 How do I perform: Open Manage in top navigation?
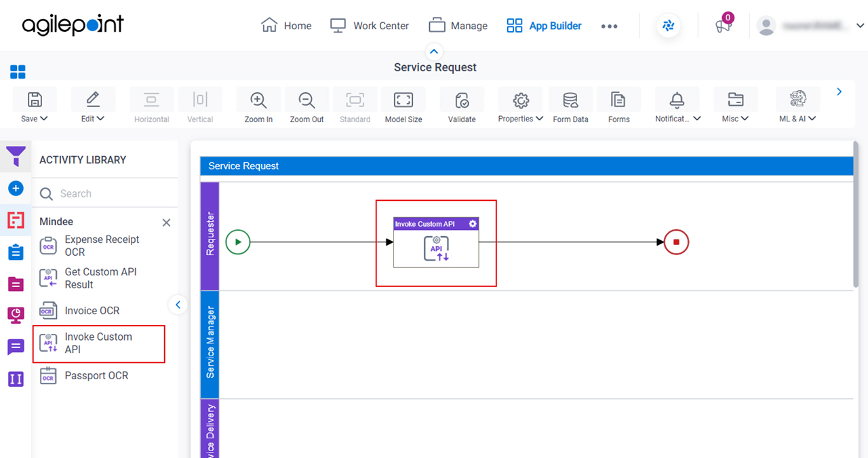coord(458,26)
